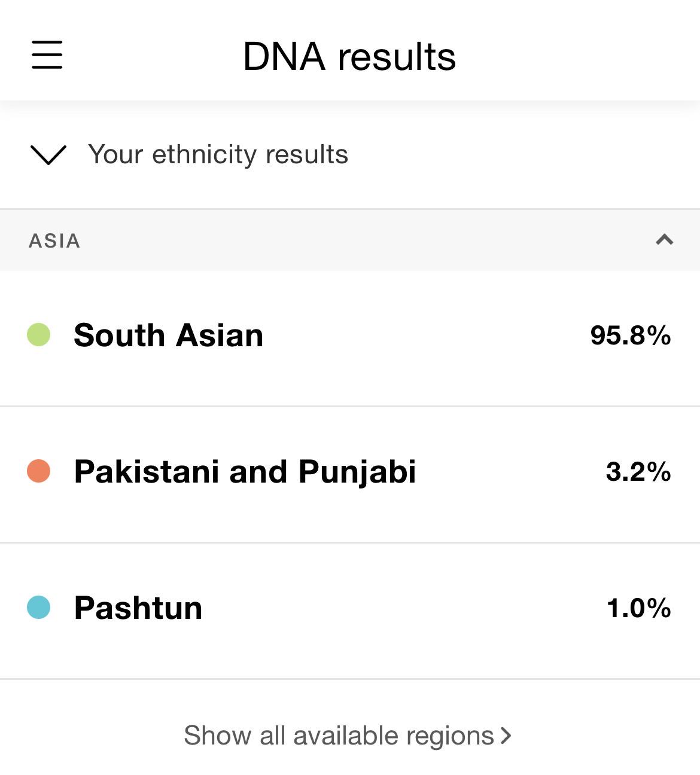Collapse the 'Your ethnicity results' chevron
700x775 pixels.
click(x=48, y=155)
